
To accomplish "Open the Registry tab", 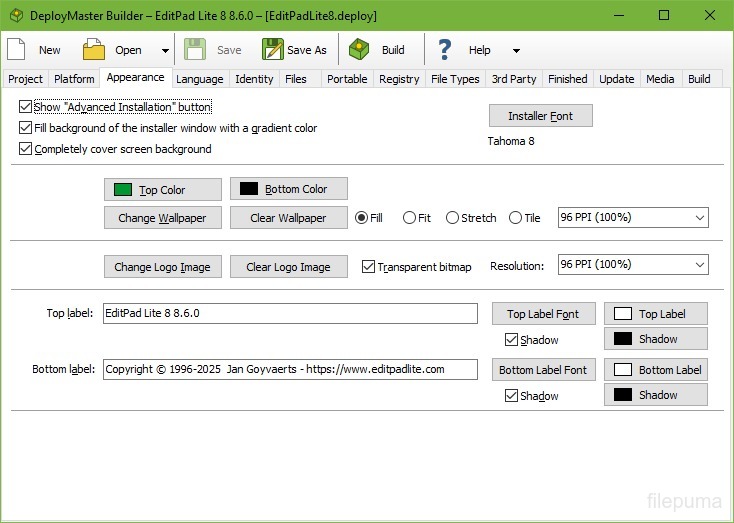I will pyautogui.click(x=399, y=79).
